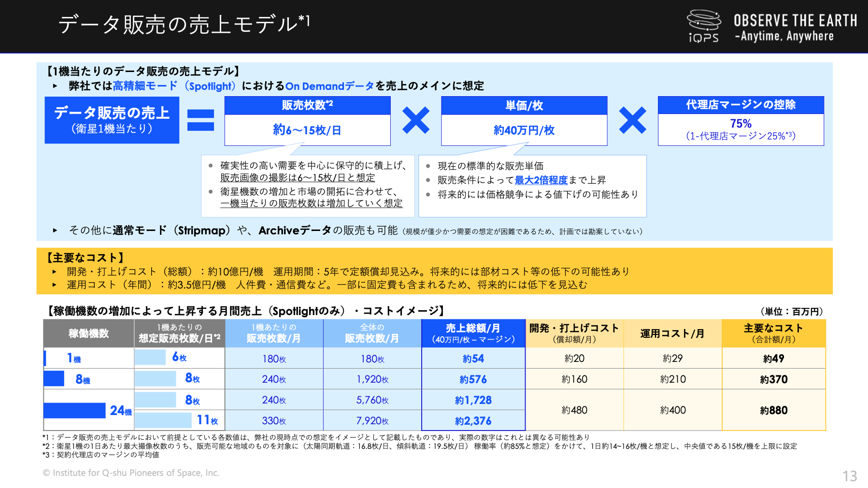The height and width of the screenshot is (488, 868).
Task: Click the 8機 bar in 稼働機数 column
Action: tap(54, 378)
